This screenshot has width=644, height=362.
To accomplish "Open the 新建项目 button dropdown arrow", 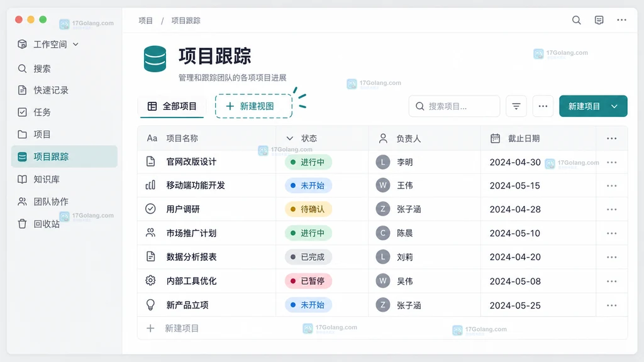I will 614,106.
